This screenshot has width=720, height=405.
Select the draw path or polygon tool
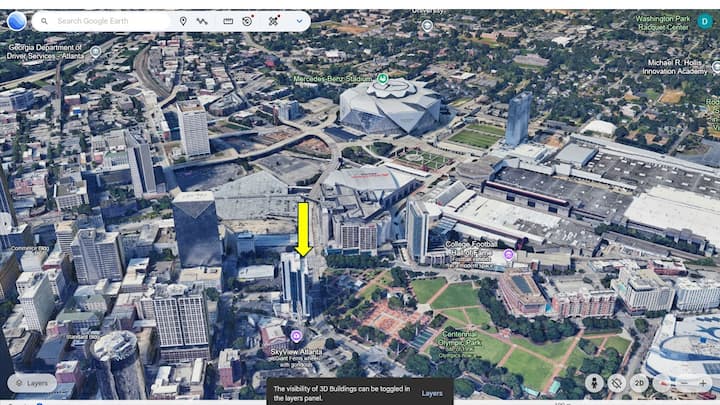coord(203,21)
